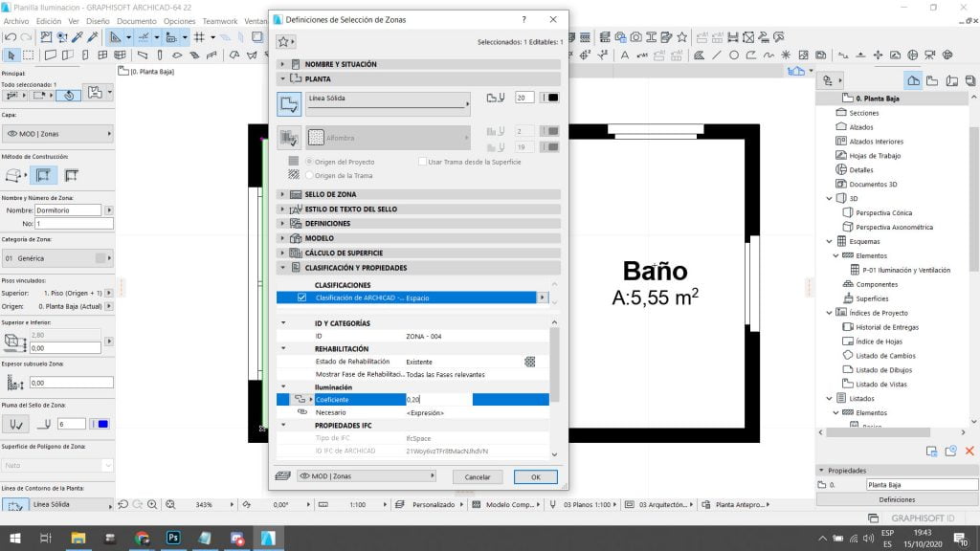
Task: Open the Project Map tab in Navigator
Action: (914, 80)
